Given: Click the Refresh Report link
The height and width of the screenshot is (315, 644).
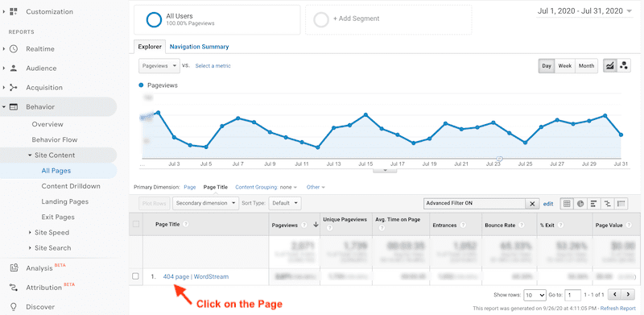Looking at the screenshot, I should 618,309.
